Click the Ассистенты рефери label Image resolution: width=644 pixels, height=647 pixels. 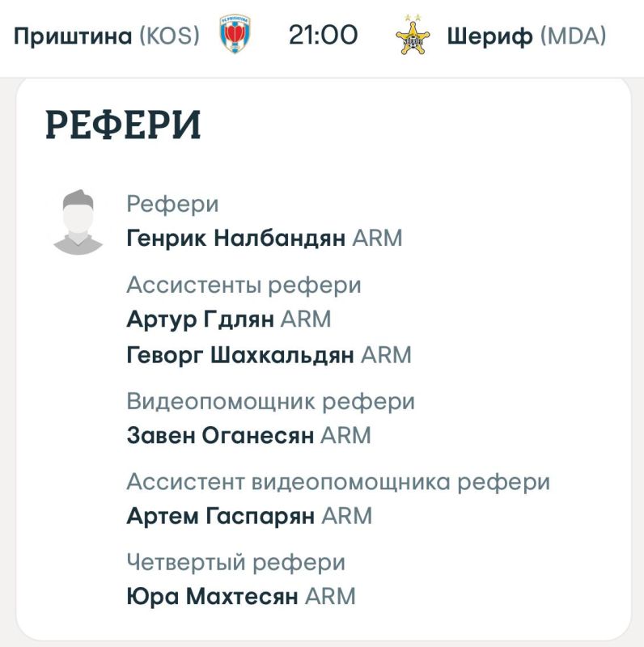click(244, 285)
